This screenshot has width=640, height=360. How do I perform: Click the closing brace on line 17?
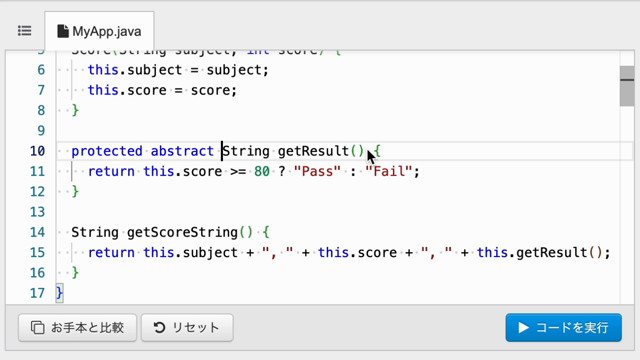click(59, 293)
